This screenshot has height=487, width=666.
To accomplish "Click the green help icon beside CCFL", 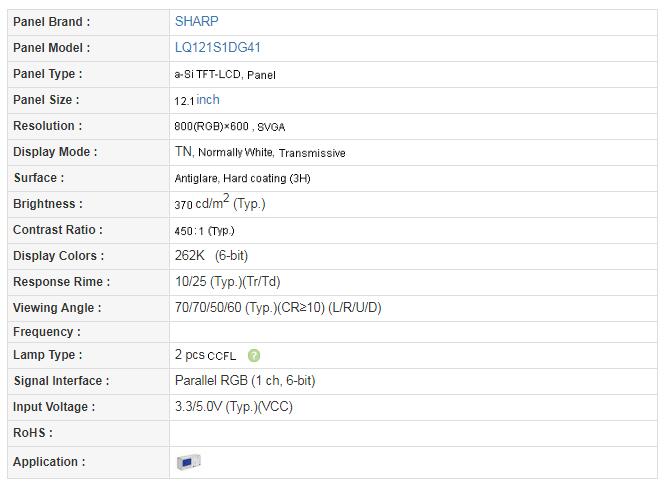I will (254, 355).
